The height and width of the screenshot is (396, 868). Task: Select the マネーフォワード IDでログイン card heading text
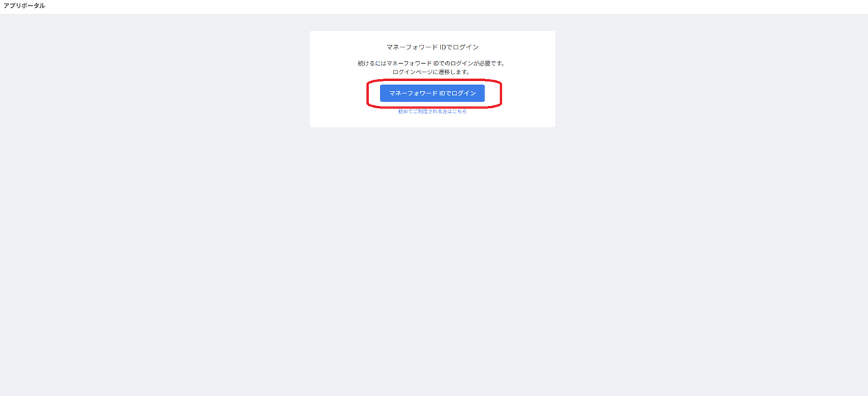tap(432, 47)
